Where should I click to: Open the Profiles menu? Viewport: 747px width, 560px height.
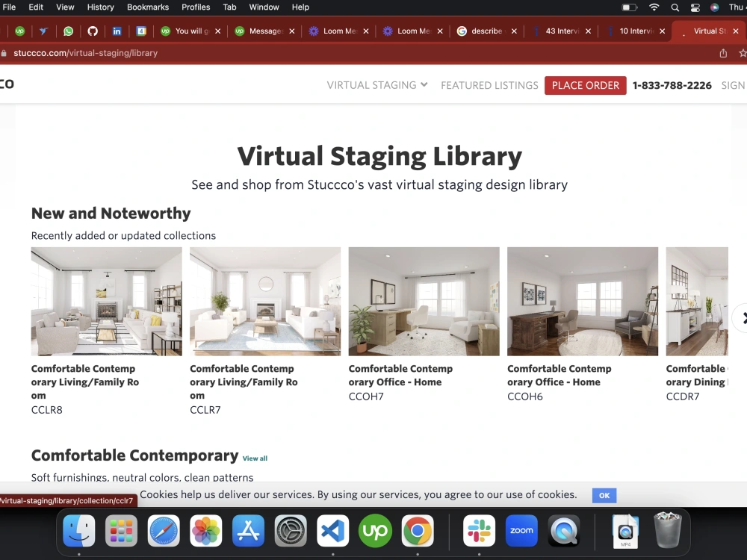196,7
